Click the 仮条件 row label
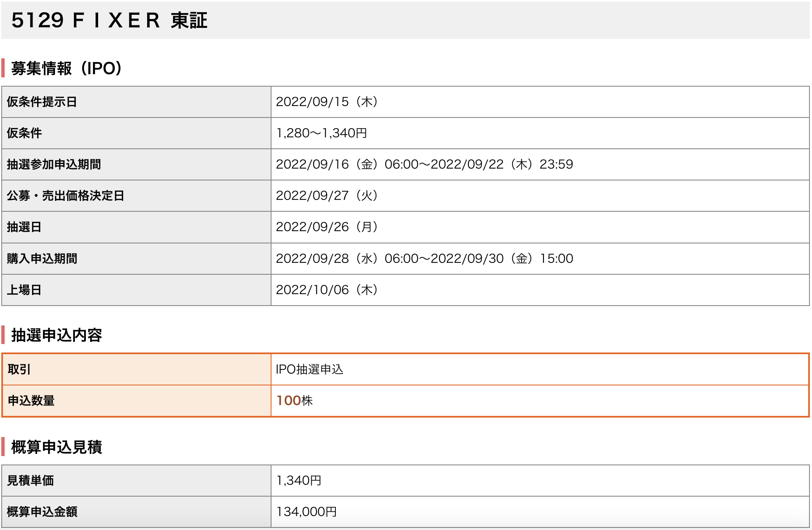This screenshot has width=812, height=530. coord(136,133)
